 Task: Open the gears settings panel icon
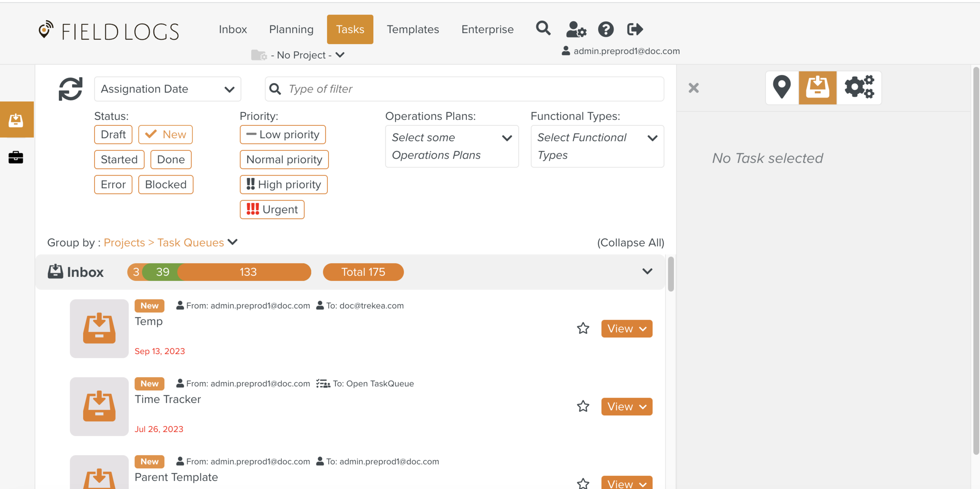[x=859, y=87]
